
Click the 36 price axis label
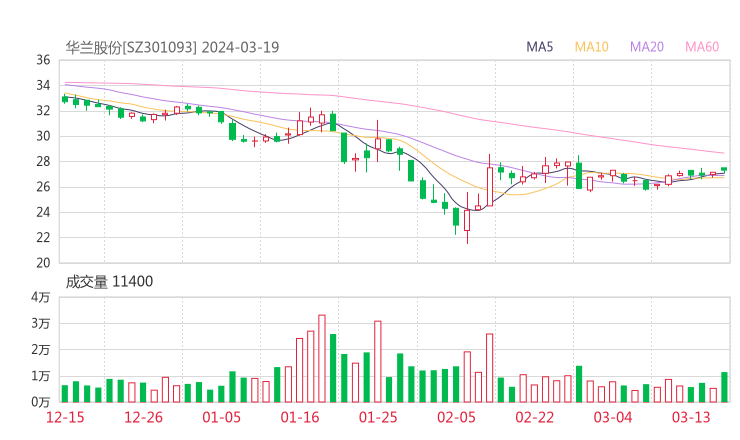[x=43, y=60]
